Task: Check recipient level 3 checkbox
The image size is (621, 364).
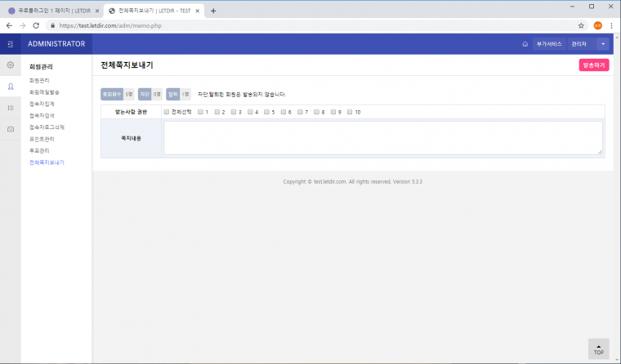Action: point(234,112)
